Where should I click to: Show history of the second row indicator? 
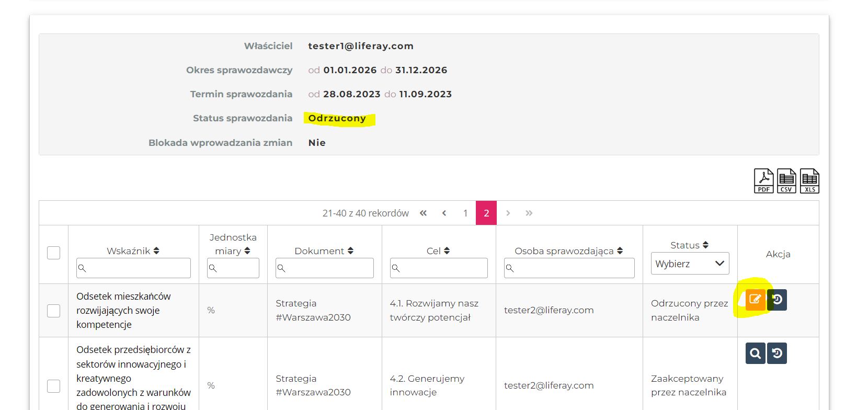[x=777, y=354]
